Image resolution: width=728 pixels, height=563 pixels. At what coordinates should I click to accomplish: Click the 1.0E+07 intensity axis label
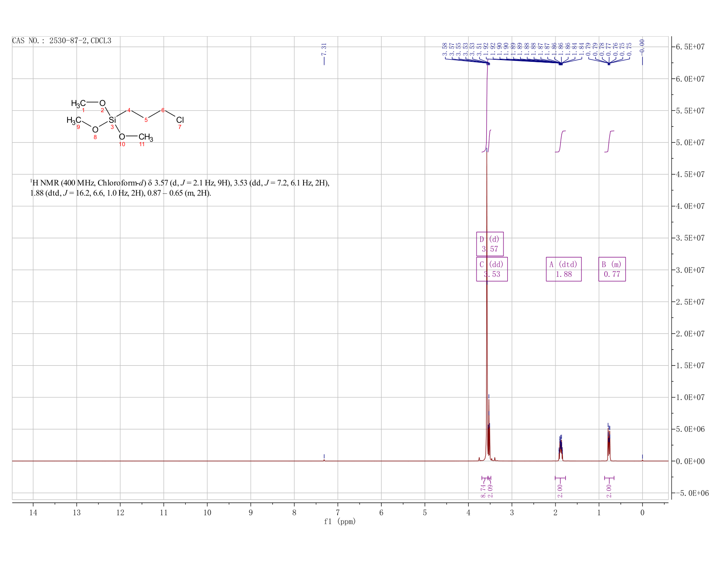pyautogui.click(x=690, y=397)
